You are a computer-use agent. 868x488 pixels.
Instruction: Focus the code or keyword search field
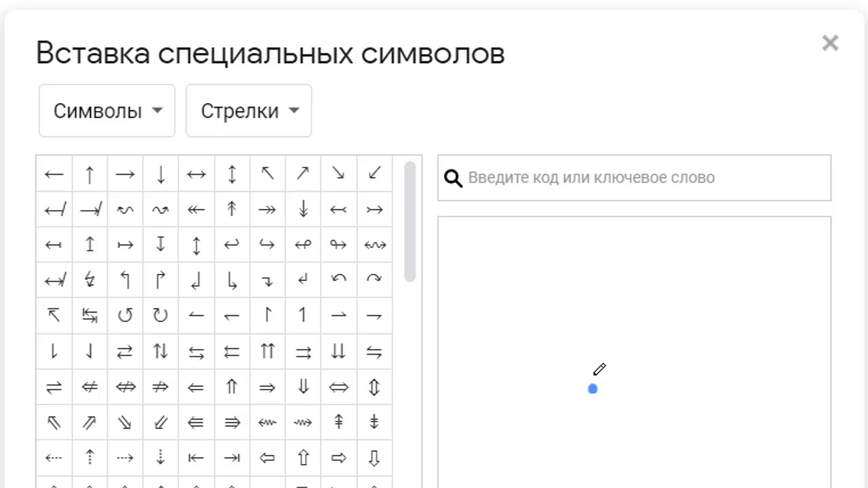click(634, 178)
